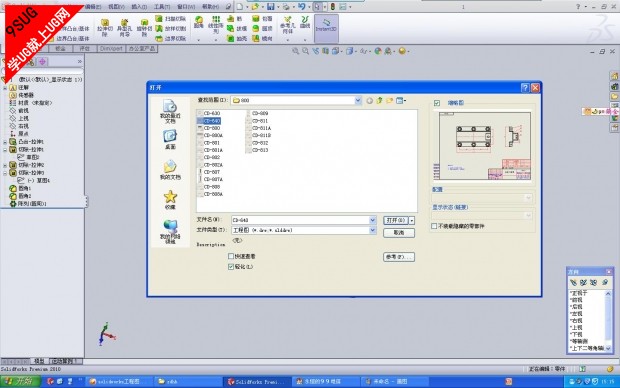Screen dimensions: 620x388
Task: Create a new folder in the dialog
Action: tap(389, 101)
